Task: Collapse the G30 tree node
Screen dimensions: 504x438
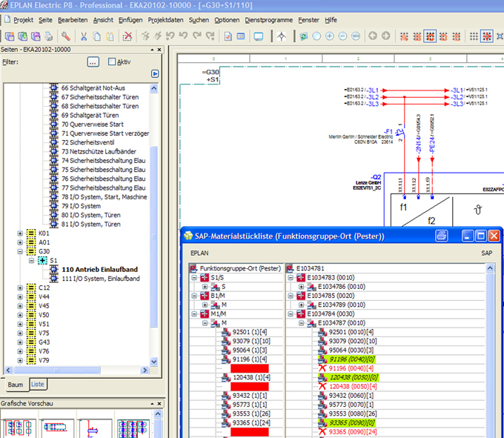Action: click(20, 251)
